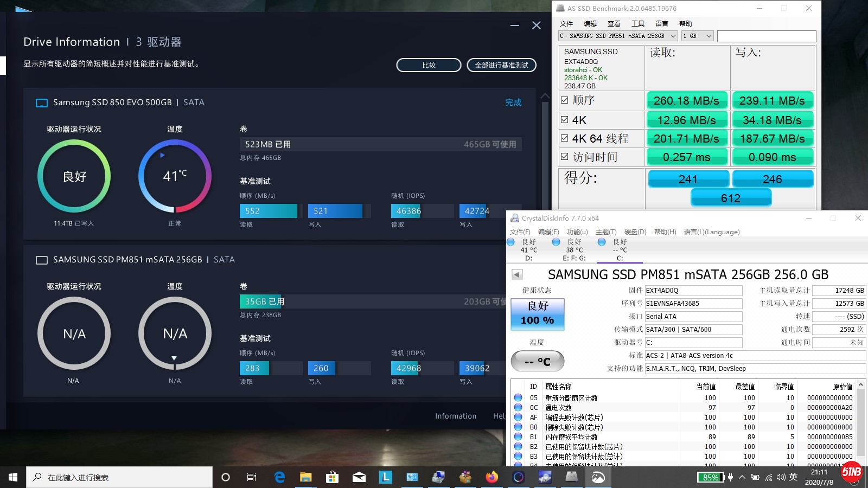Click status orb for attribute 05 row
Image resolution: width=868 pixels, height=488 pixels.
tap(518, 397)
